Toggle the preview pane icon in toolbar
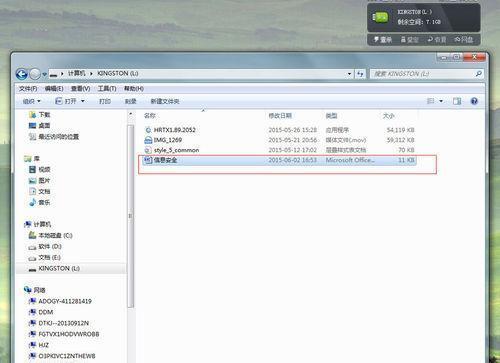Image resolution: width=500 pixels, height=363 pixels. tap(457, 101)
